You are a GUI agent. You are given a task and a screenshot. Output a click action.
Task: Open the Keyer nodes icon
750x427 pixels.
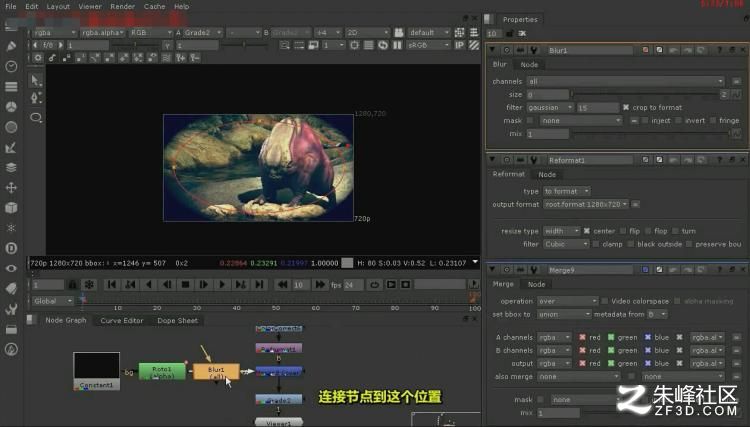click(11, 147)
